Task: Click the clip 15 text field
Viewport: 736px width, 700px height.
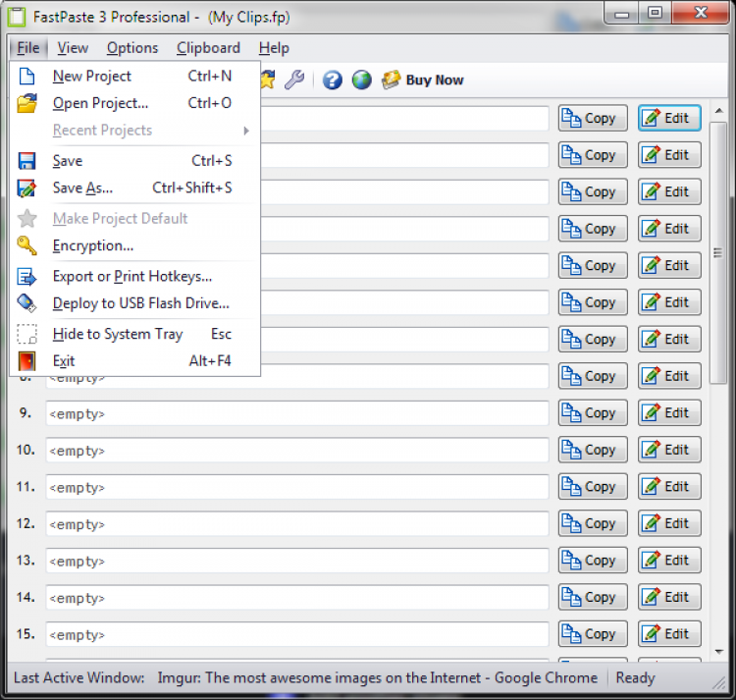Action: point(297,634)
